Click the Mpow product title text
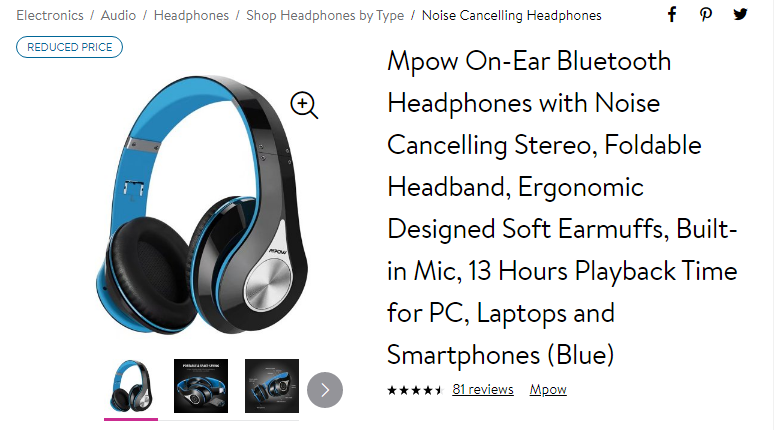 tap(562, 208)
